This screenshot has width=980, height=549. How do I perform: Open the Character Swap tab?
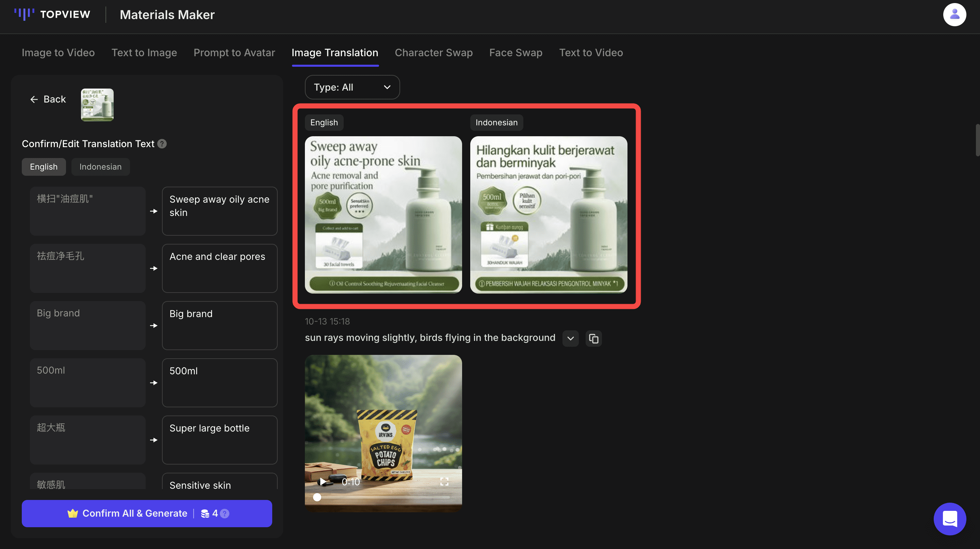click(x=433, y=52)
